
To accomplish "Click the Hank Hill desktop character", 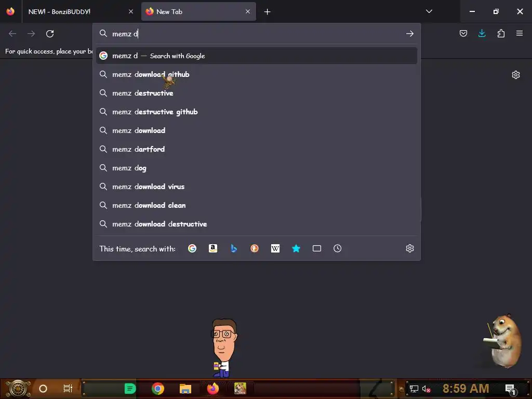I will click(x=223, y=348).
